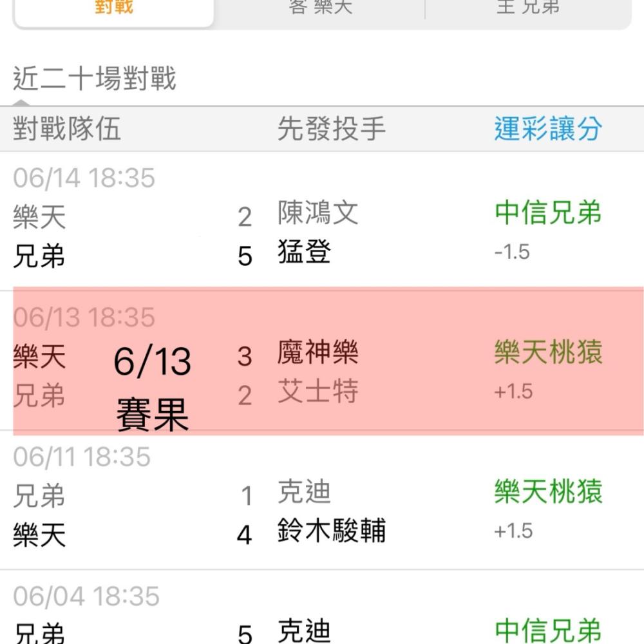Tap the 對戰隊伍 column header
This screenshot has height=644, width=644.
click(67, 129)
